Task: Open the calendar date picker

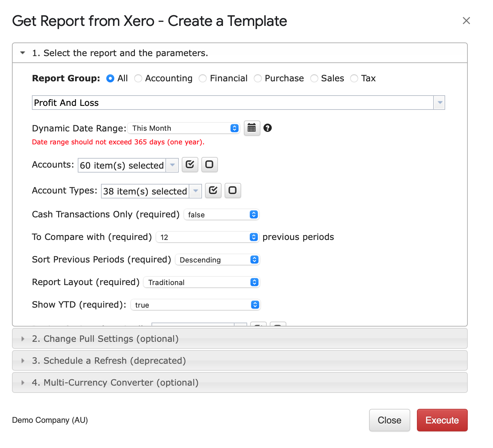Action: pyautogui.click(x=252, y=128)
